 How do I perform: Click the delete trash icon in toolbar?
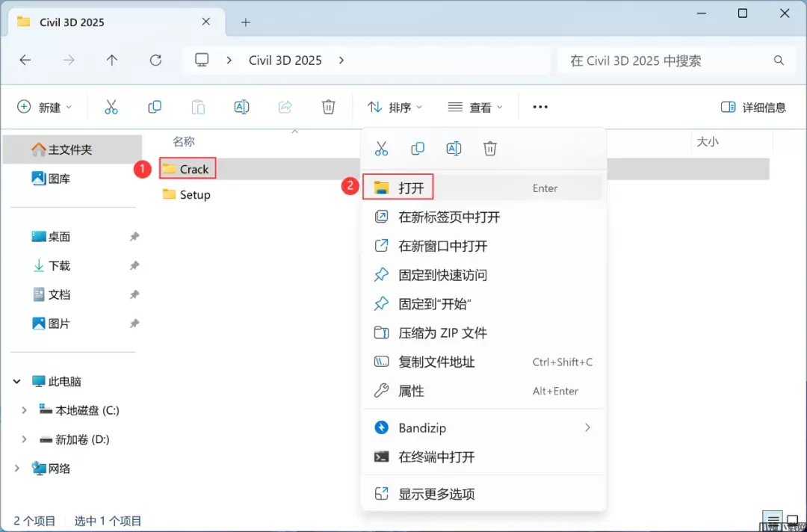click(328, 107)
